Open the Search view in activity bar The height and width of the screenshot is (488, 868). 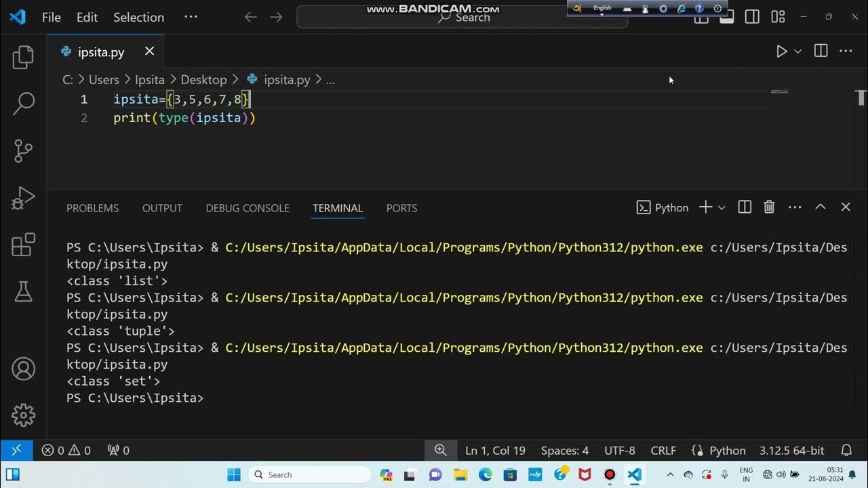point(23,104)
